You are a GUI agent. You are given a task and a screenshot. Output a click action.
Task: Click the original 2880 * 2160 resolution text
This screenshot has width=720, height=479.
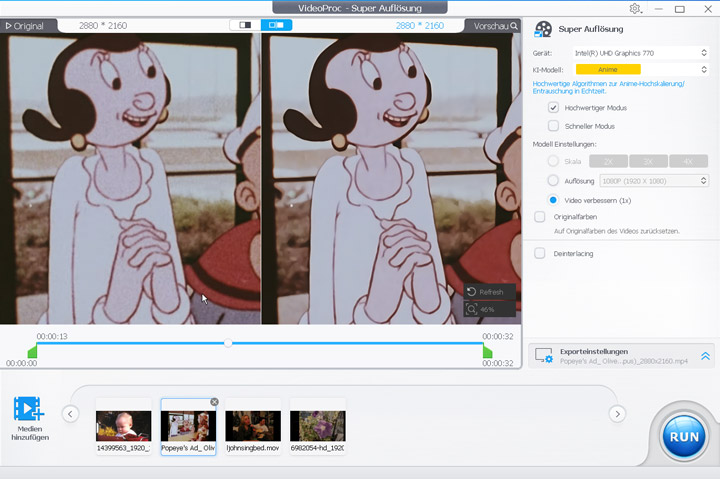[x=103, y=26]
